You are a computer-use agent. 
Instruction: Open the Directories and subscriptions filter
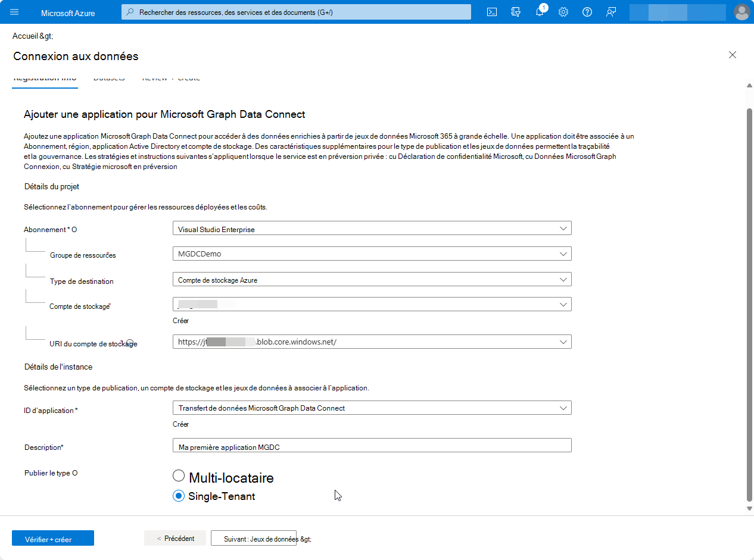516,11
